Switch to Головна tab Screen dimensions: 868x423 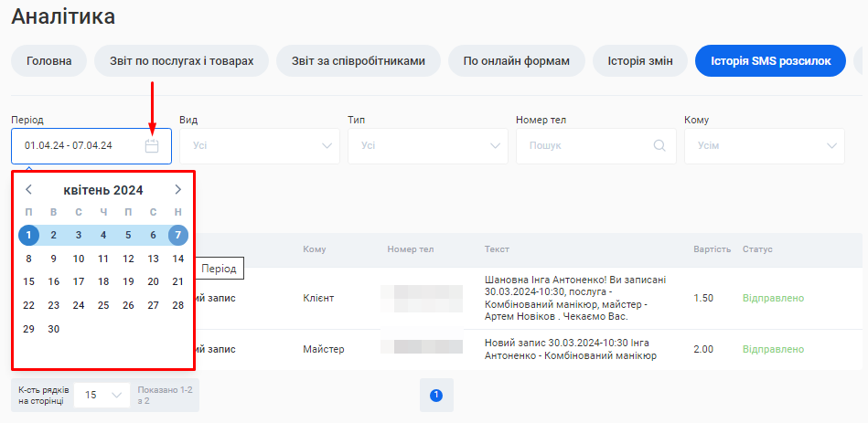49,61
